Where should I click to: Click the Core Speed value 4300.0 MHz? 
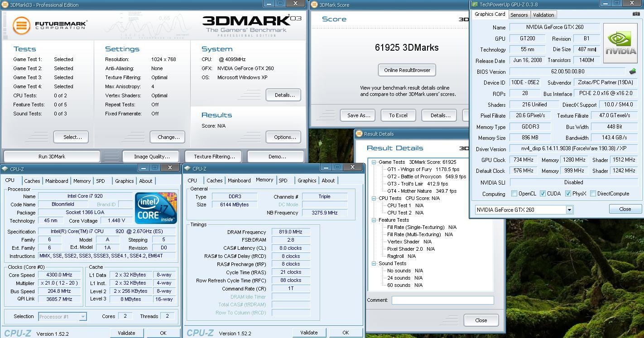(x=59, y=275)
